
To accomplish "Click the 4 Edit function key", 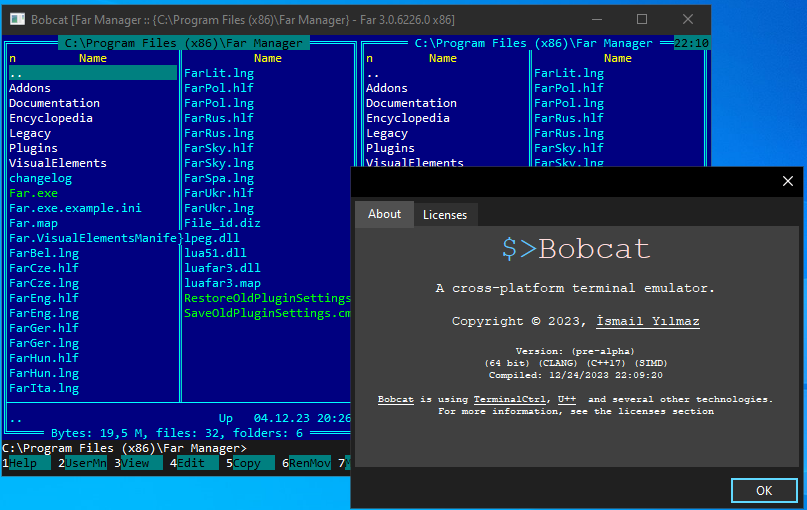I will point(195,463).
